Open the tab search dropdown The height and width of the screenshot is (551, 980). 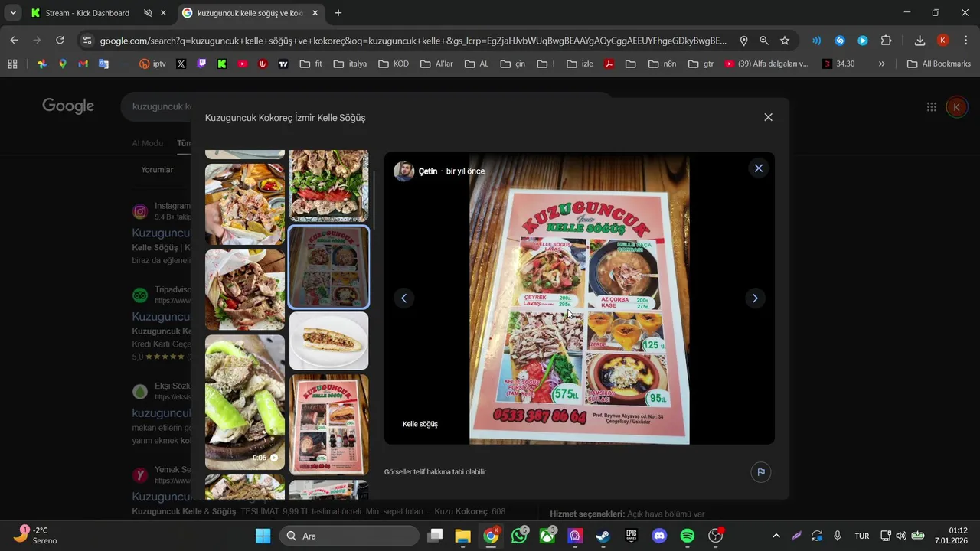(x=13, y=13)
